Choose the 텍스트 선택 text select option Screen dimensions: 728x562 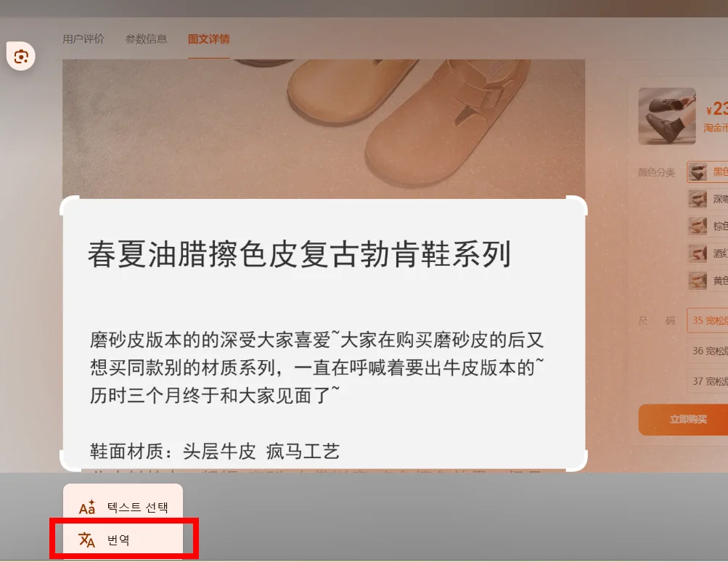tap(123, 507)
